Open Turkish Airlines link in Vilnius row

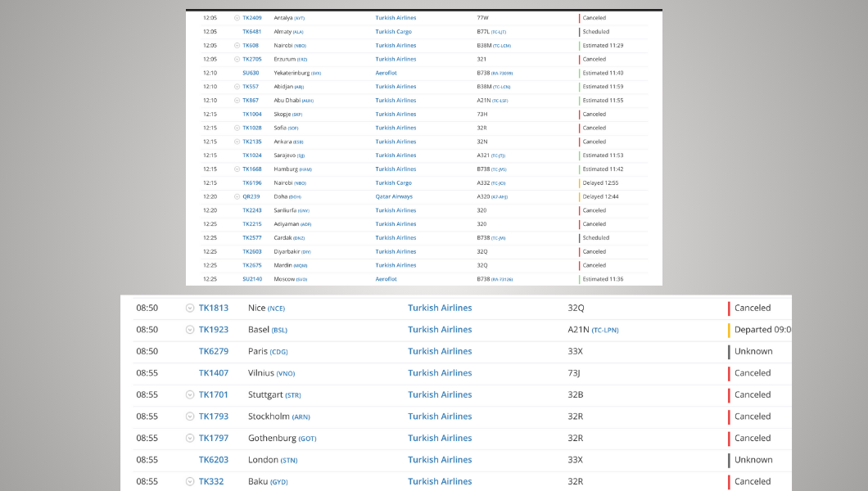[440, 373]
